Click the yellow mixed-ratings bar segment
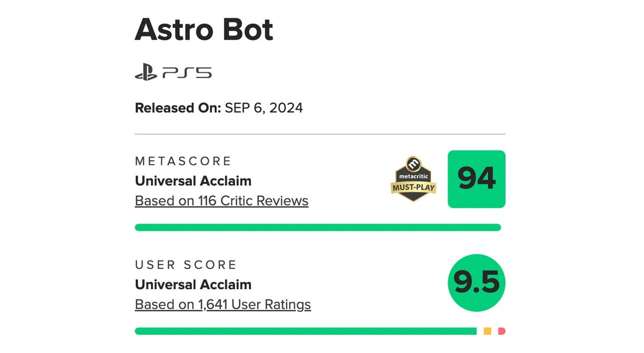The image size is (644, 353). pyautogui.click(x=487, y=331)
